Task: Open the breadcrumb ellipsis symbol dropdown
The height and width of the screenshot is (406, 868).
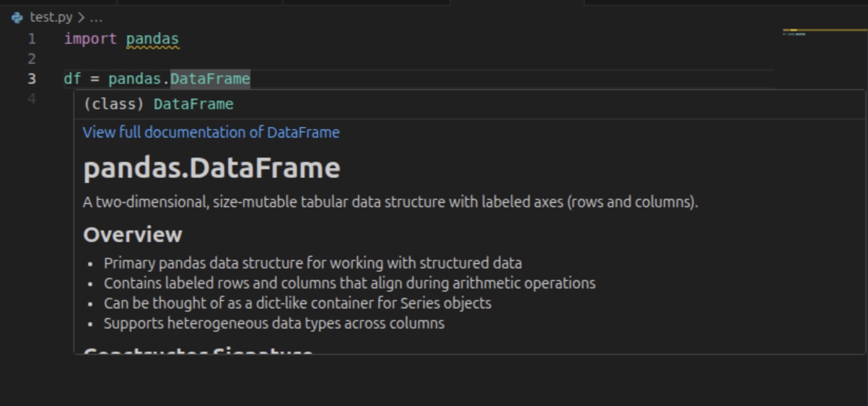Action: (x=96, y=18)
